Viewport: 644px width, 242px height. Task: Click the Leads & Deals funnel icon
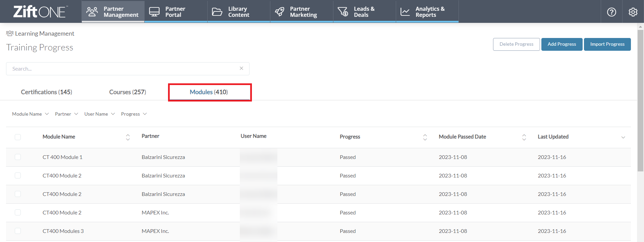pyautogui.click(x=343, y=12)
